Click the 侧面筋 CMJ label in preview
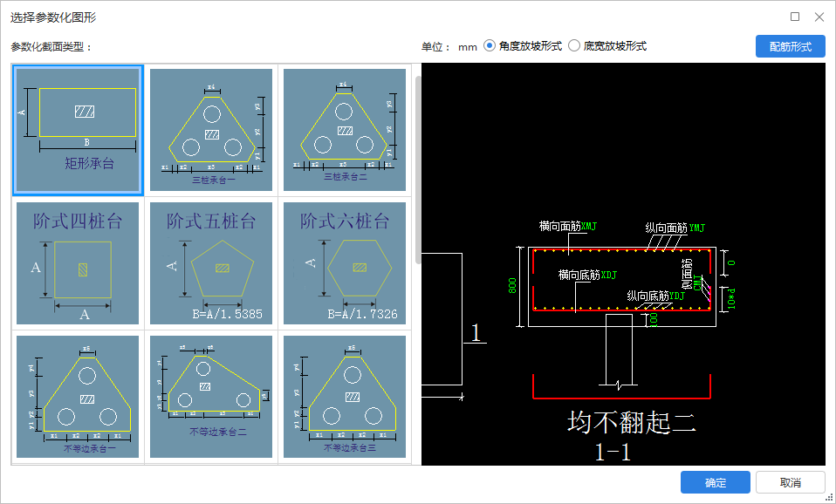Screen dimensions: 836x504 [x=693, y=275]
